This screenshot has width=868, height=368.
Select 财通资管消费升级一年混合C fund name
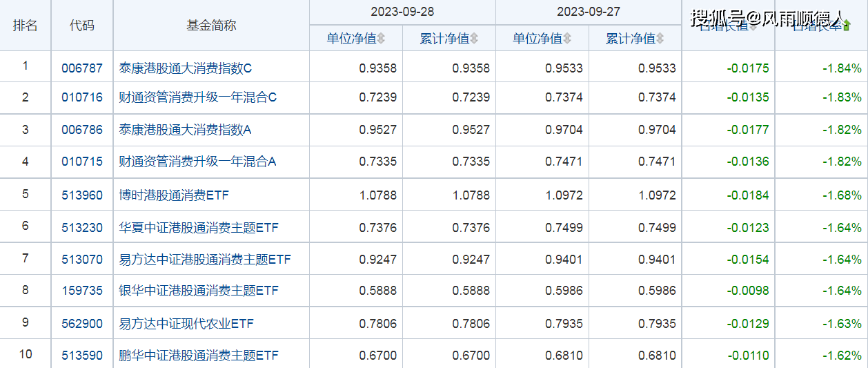tap(197, 97)
